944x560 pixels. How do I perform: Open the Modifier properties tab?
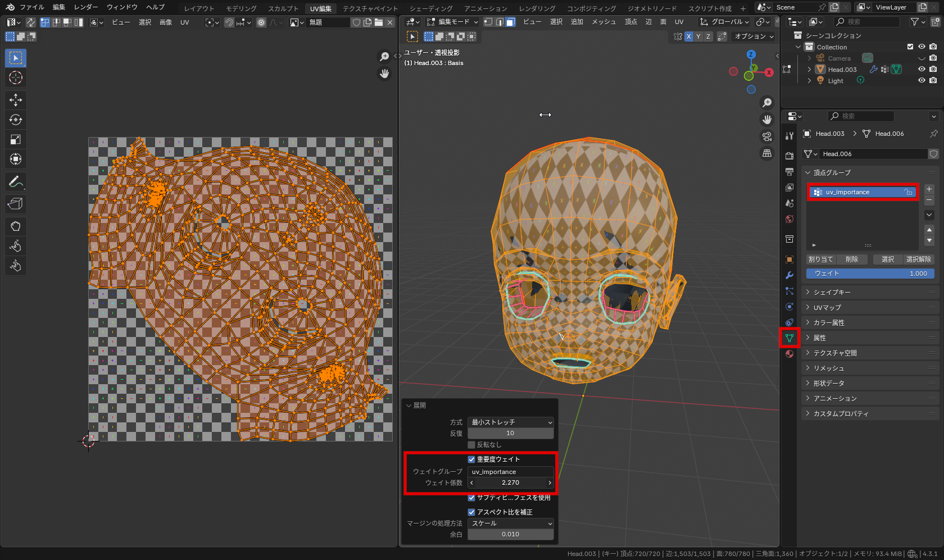[x=789, y=275]
